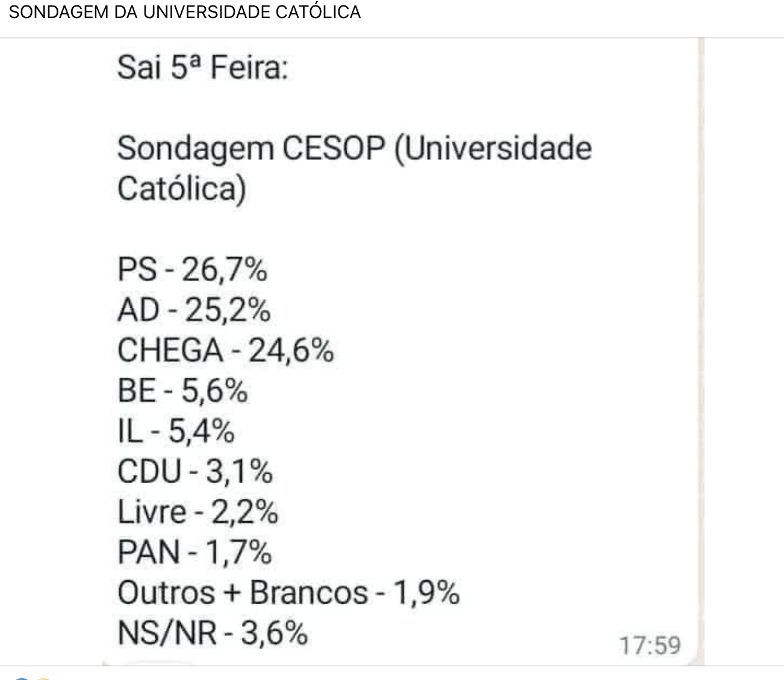Click the 'CDU - 3,1%' line

195,471
